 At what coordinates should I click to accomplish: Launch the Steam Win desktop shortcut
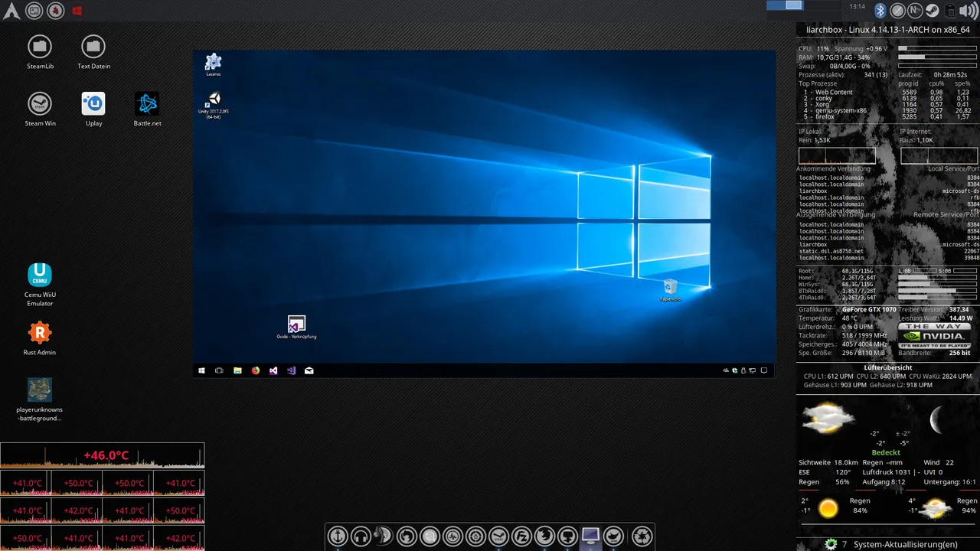(x=40, y=109)
